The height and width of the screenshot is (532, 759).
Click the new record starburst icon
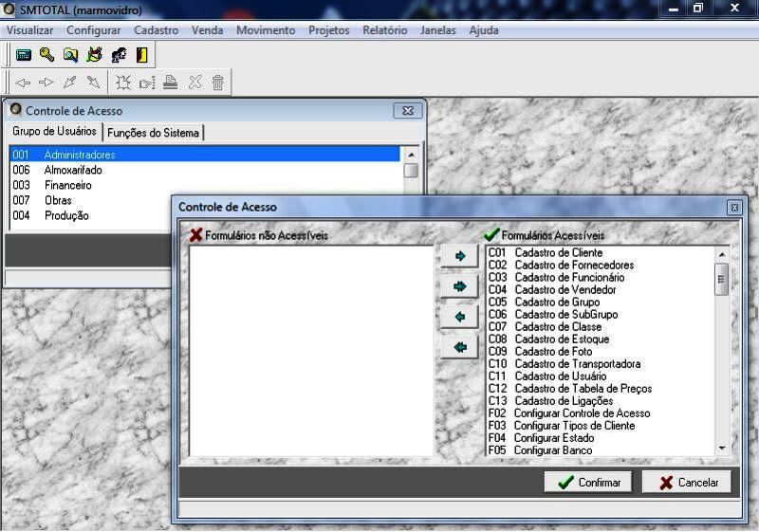[123, 83]
